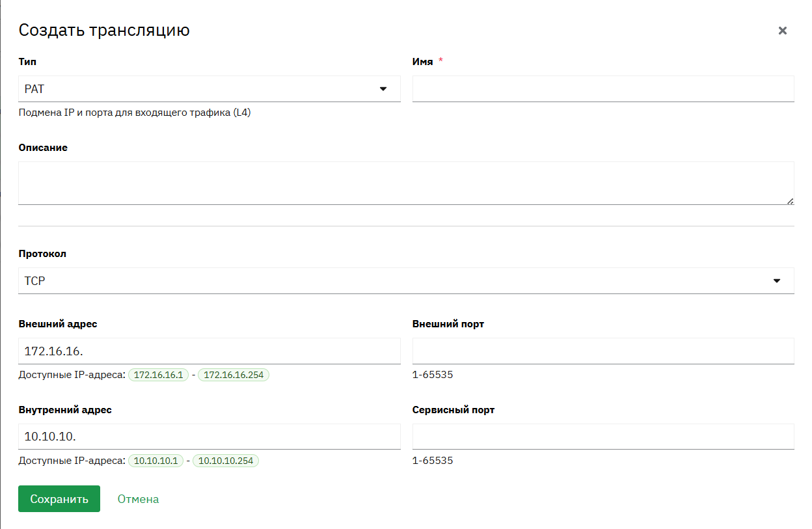Close the Создать трансляцию dialog with X
This screenshot has height=529, width=812.
[783, 31]
